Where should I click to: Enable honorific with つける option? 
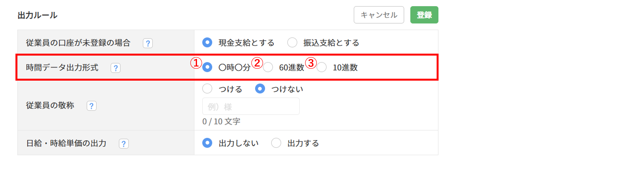click(207, 89)
